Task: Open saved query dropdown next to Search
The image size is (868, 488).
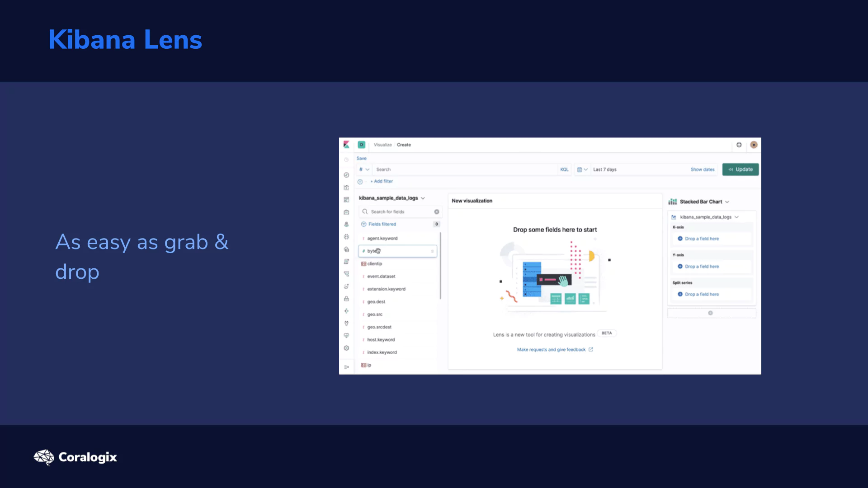Action: pos(364,169)
